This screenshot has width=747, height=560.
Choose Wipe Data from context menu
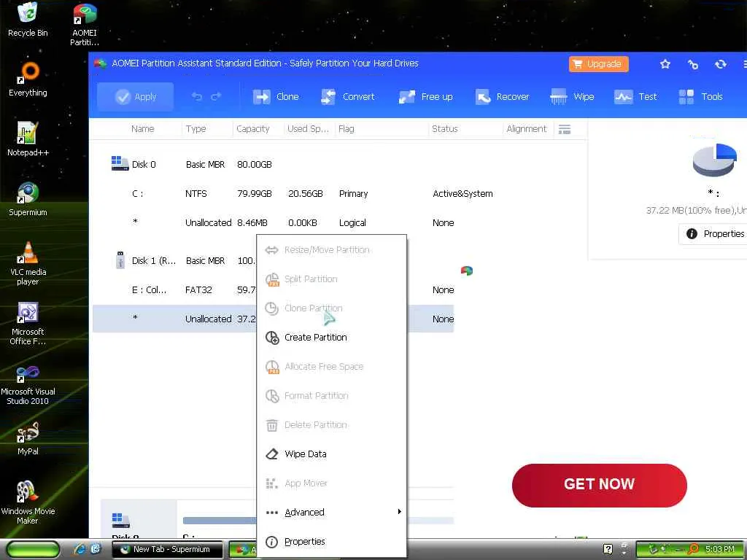click(332, 454)
